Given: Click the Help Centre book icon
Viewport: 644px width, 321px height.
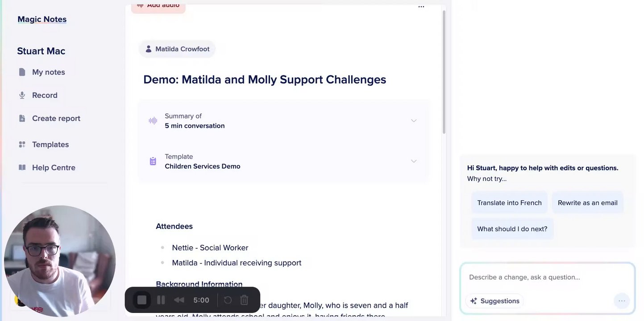Looking at the screenshot, I should click(22, 168).
